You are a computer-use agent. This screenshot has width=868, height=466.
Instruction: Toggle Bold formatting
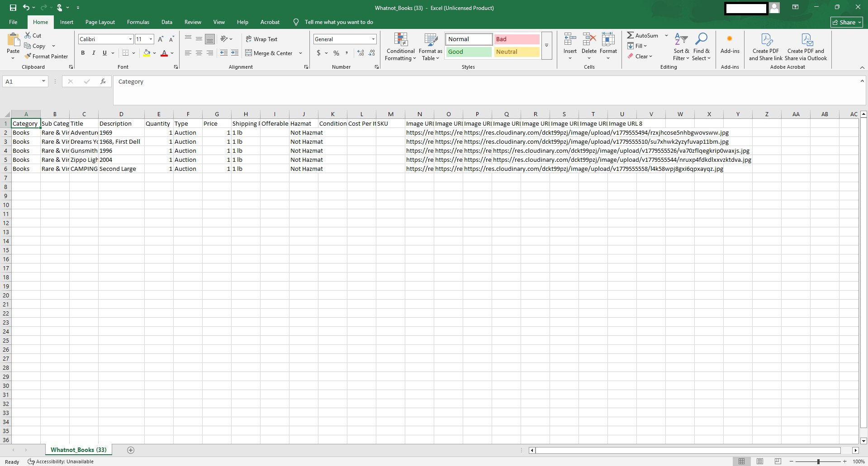pos(83,53)
